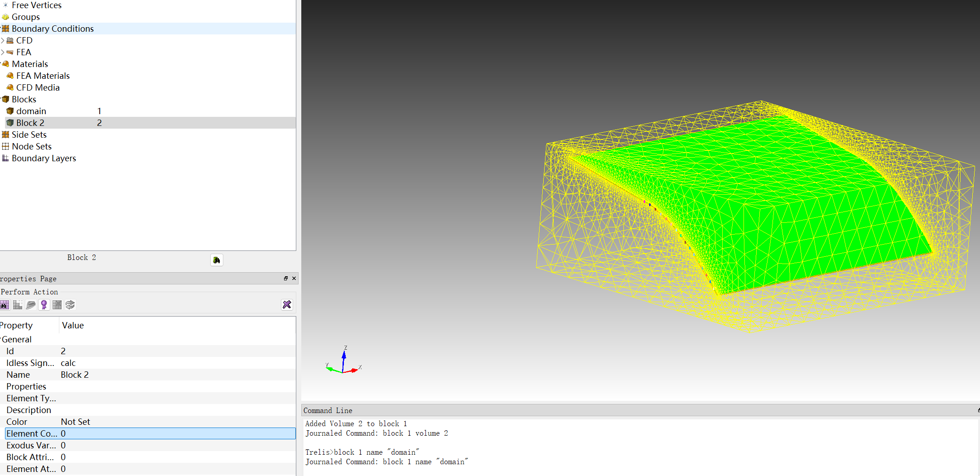Select the Element Count property row
This screenshot has width=980, height=476.
click(150, 433)
